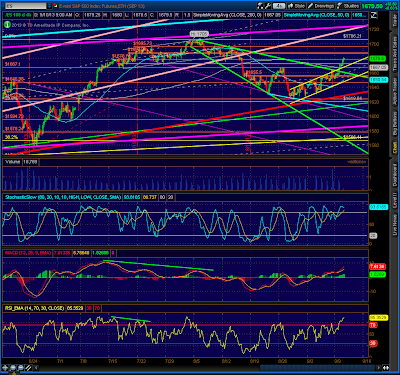Open the 4h timeframe selector

[279, 6]
